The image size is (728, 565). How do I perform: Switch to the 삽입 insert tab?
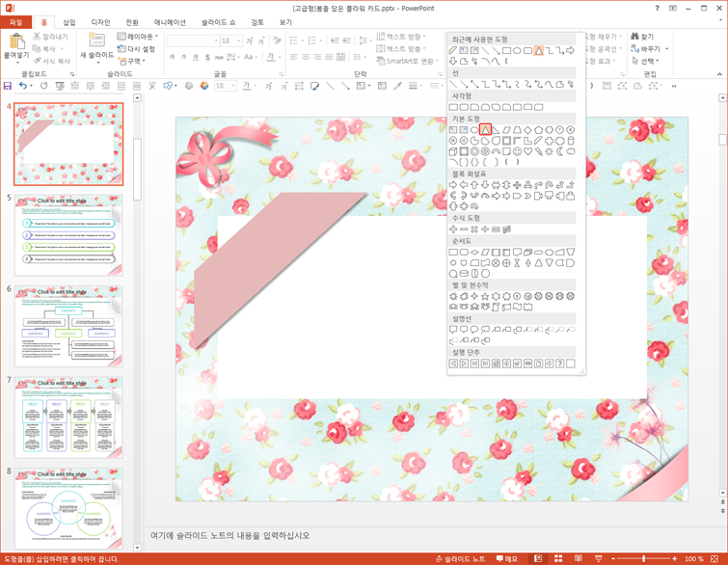click(x=69, y=22)
